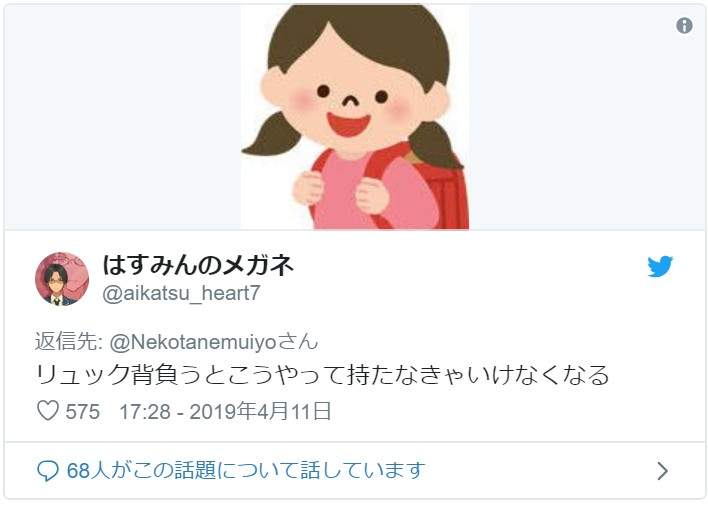Like the tweet with the heart icon
708x505 pixels.
tap(48, 411)
